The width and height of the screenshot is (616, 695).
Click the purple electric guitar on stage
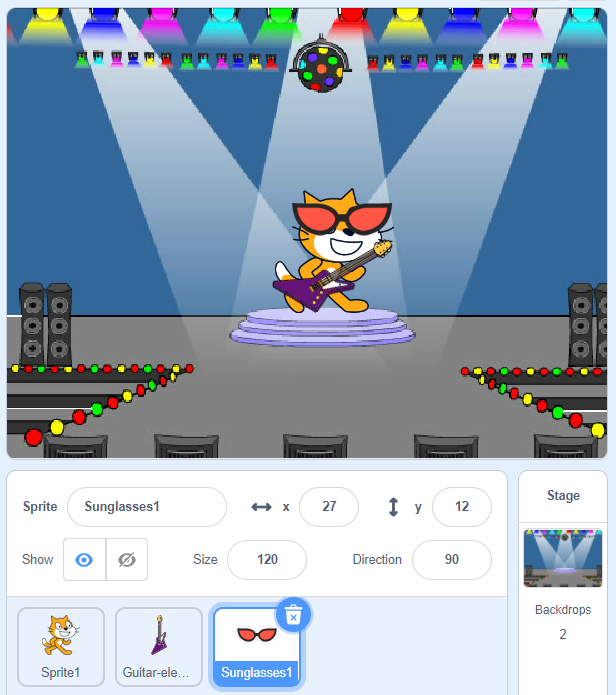click(x=331, y=276)
